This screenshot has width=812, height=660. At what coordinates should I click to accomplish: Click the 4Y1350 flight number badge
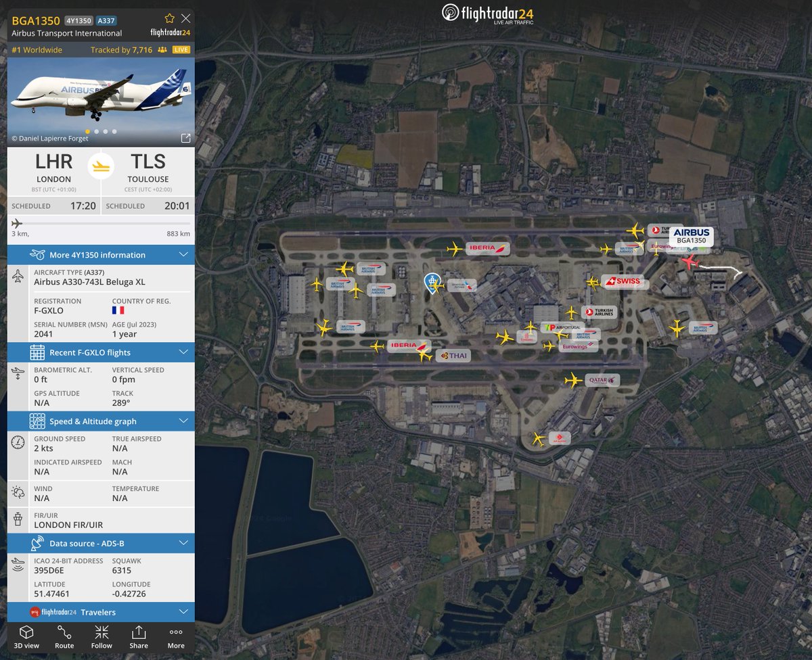pos(79,20)
